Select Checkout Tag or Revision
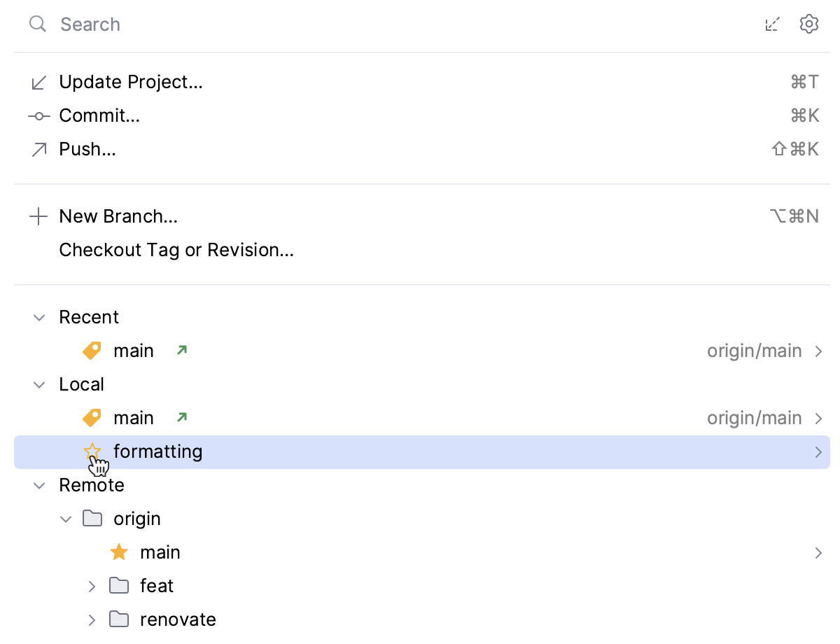Viewport: 840px width, 644px height. coord(176,251)
